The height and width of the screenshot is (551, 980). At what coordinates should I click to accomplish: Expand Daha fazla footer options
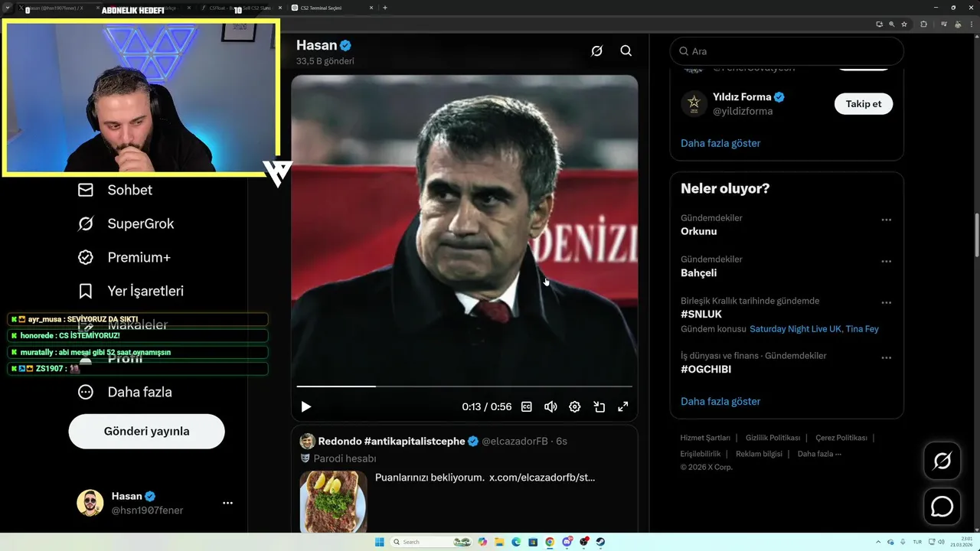tap(819, 454)
